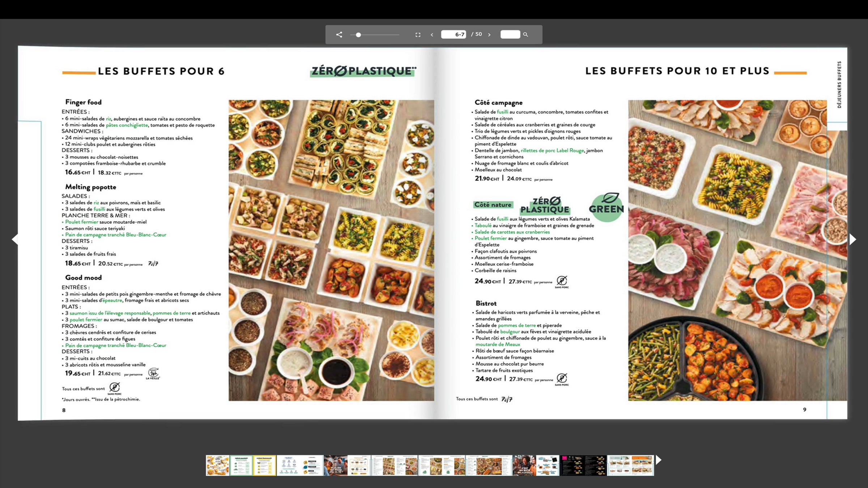Click the Sans Porc icon in the left page footer
The height and width of the screenshot is (488, 868).
tap(115, 389)
